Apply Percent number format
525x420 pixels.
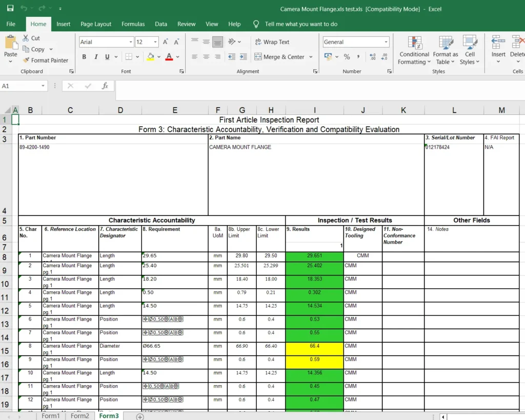pyautogui.click(x=348, y=57)
